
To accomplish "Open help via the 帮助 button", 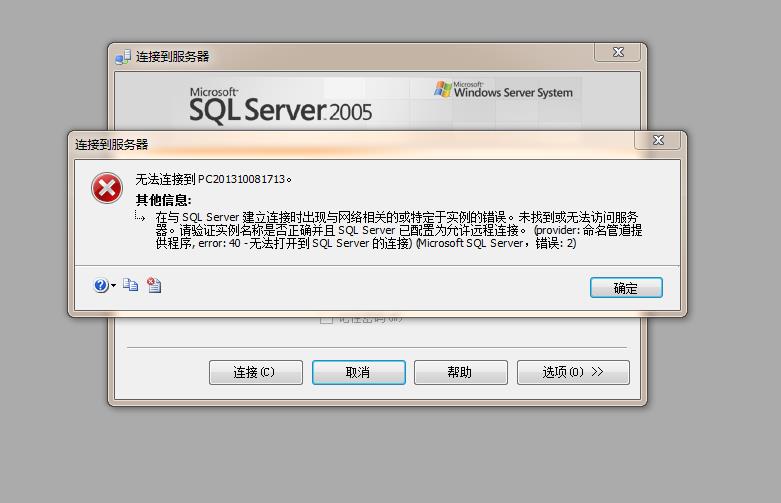I will click(x=461, y=373).
